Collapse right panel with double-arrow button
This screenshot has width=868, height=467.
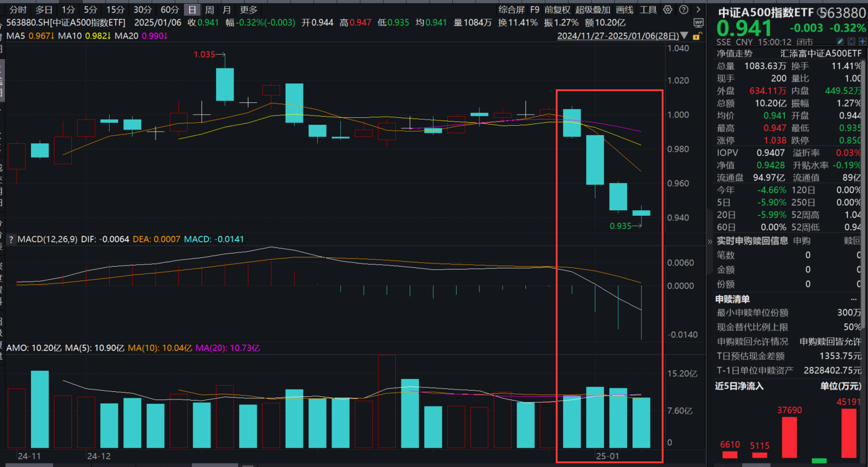711,241
